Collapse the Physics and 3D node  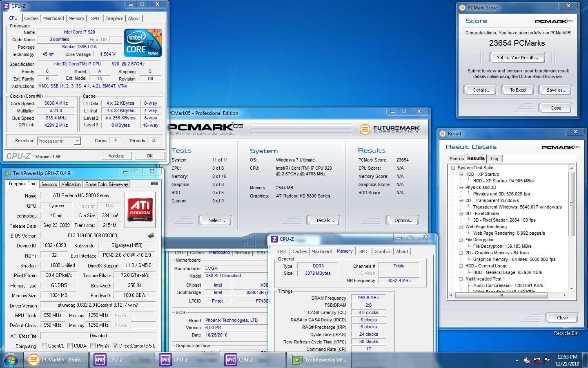461,187
